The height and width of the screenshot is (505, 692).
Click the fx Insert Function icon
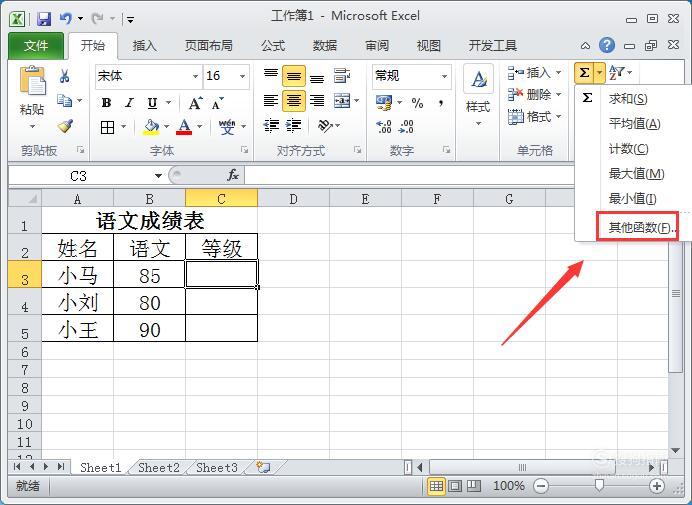(233, 175)
